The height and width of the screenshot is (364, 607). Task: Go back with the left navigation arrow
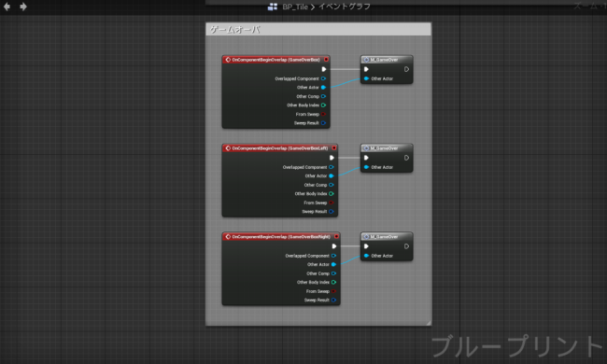click(x=7, y=7)
